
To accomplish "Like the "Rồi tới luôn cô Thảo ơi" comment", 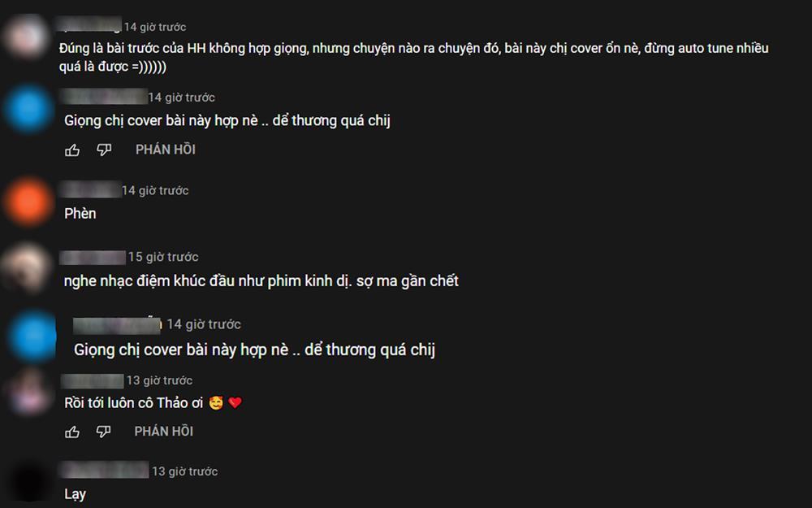I will coord(72,432).
